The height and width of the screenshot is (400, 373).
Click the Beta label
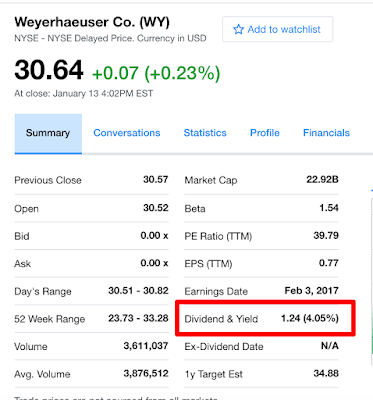click(195, 209)
